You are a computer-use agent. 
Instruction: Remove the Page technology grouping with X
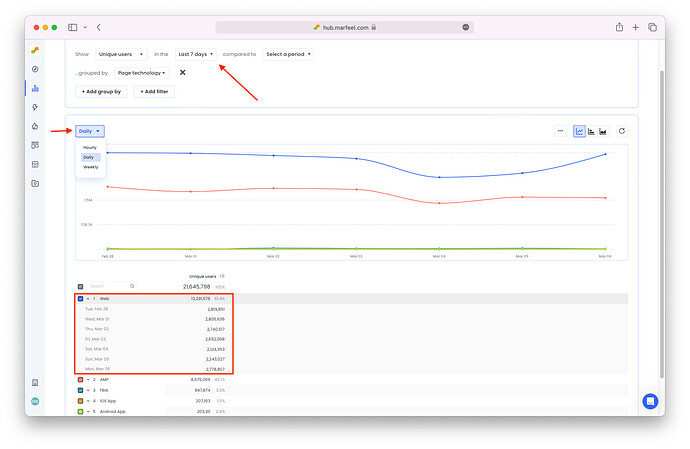tap(183, 73)
